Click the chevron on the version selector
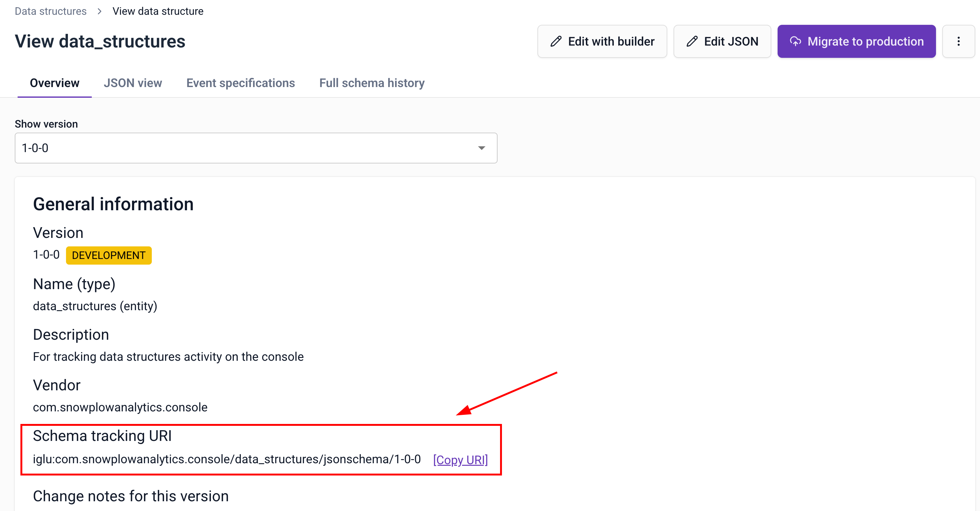This screenshot has height=511, width=980. click(481, 148)
